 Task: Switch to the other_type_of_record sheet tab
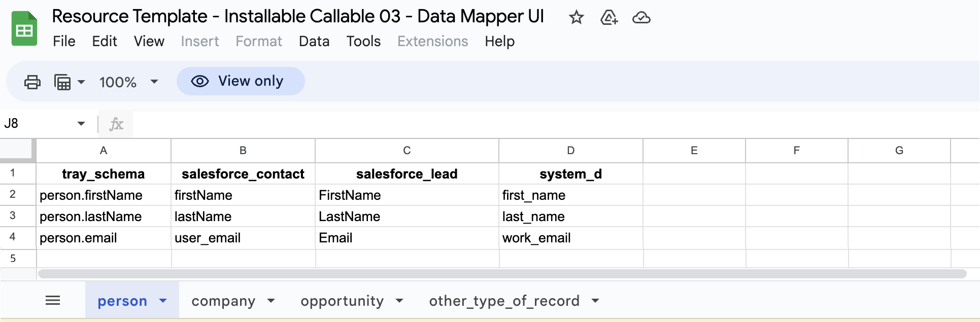coord(504,301)
